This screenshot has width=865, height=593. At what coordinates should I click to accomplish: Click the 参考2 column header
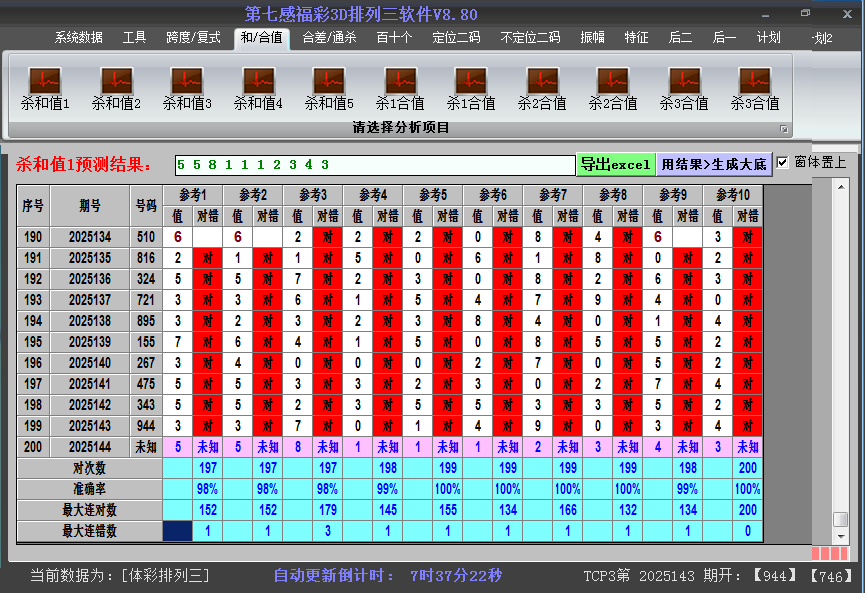[253, 195]
